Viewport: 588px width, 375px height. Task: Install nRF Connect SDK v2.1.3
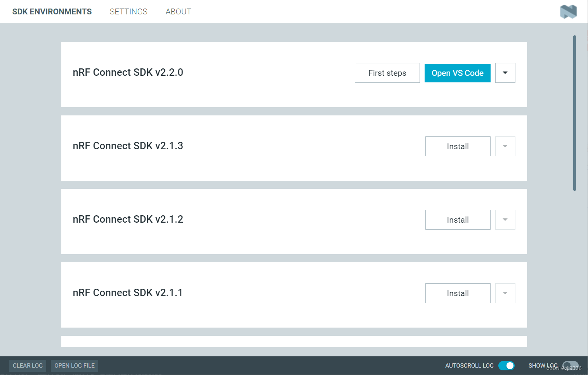coord(458,147)
